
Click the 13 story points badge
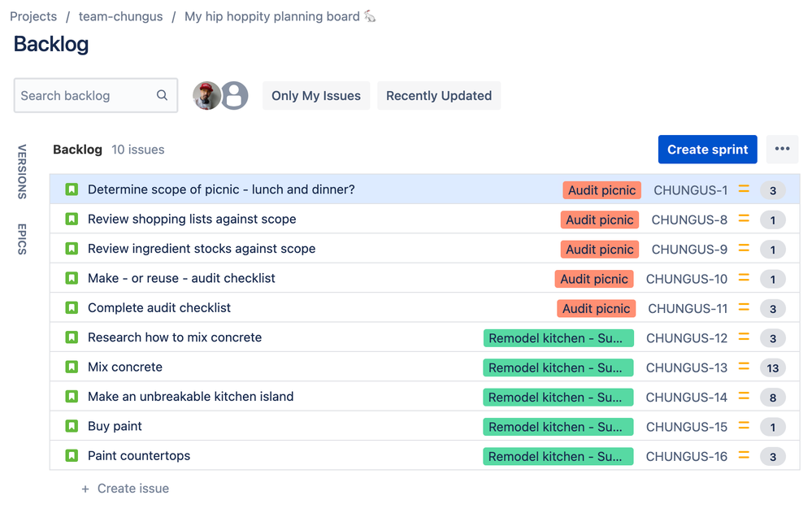coord(773,368)
